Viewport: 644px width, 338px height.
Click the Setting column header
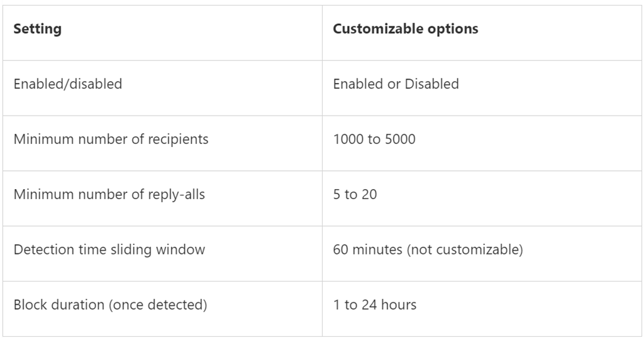point(38,29)
